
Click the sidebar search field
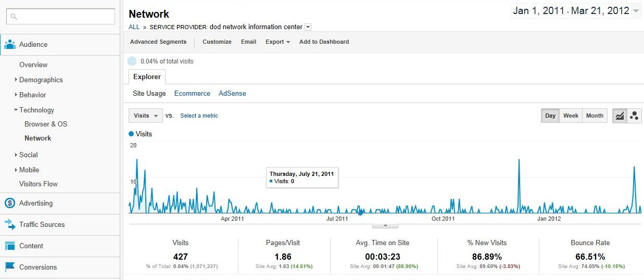pos(60,17)
